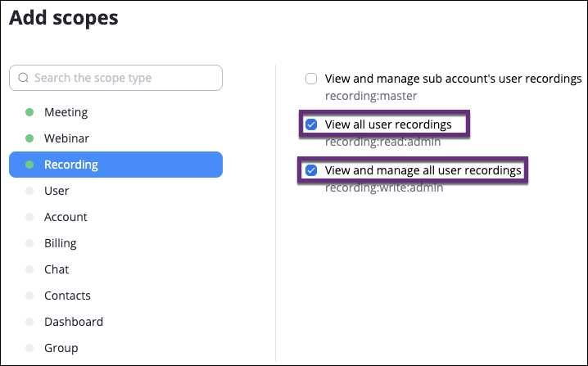Click the gray dot beside User
This screenshot has height=366, width=588.
point(29,191)
